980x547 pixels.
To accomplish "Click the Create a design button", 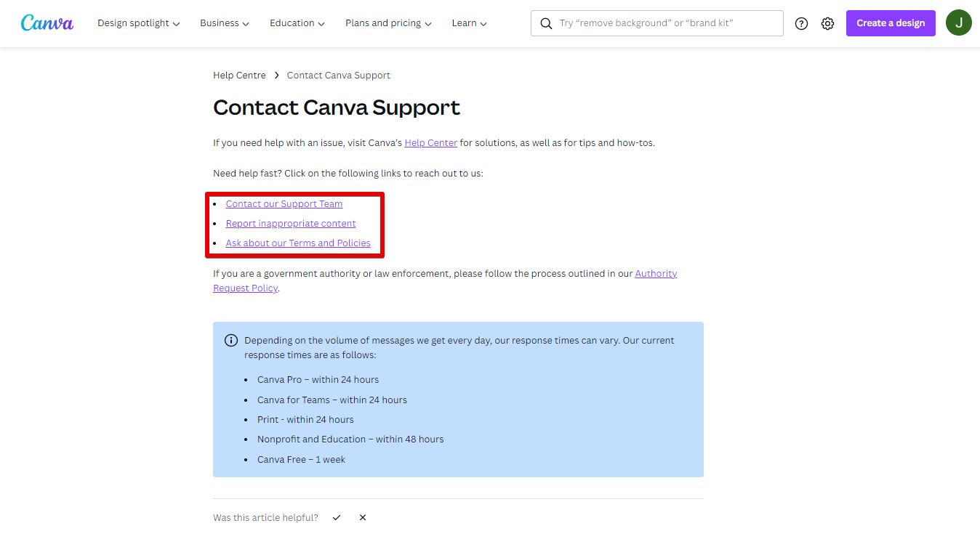I will (891, 23).
